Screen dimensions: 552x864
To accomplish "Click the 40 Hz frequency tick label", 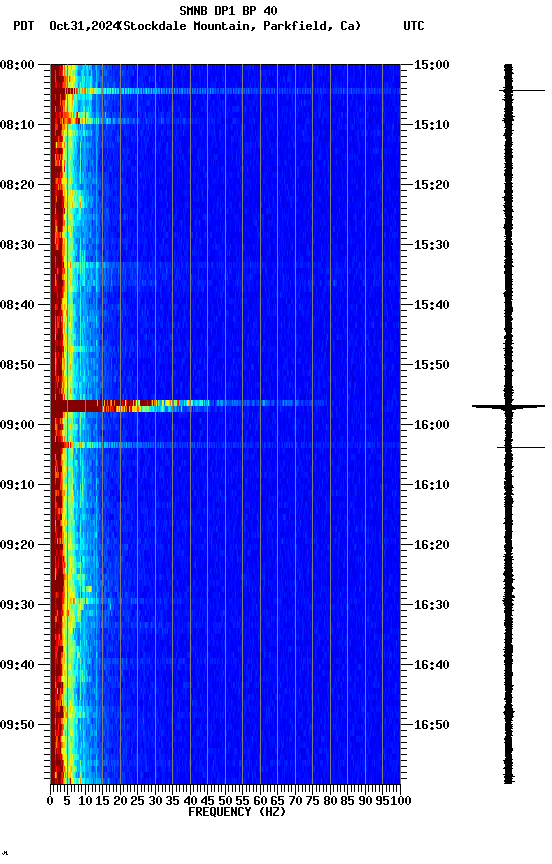I will 190,802.
